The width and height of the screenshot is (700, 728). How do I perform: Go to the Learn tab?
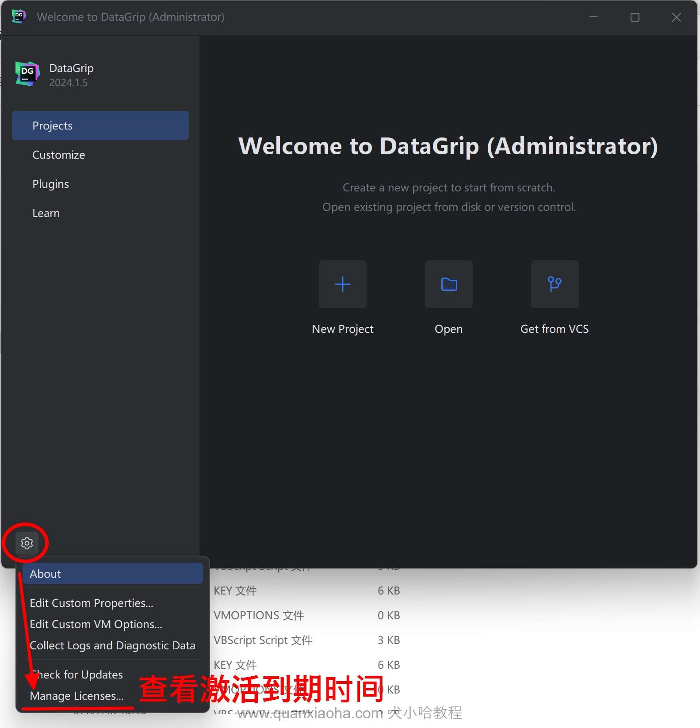click(x=100, y=213)
